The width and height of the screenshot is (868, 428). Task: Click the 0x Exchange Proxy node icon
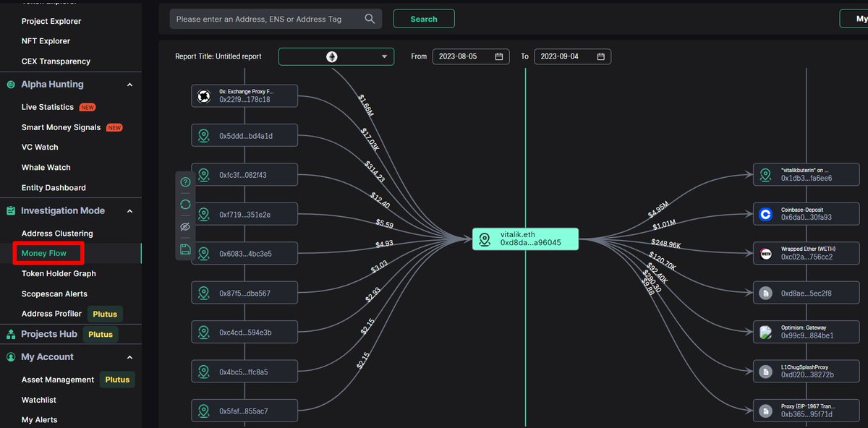(205, 96)
